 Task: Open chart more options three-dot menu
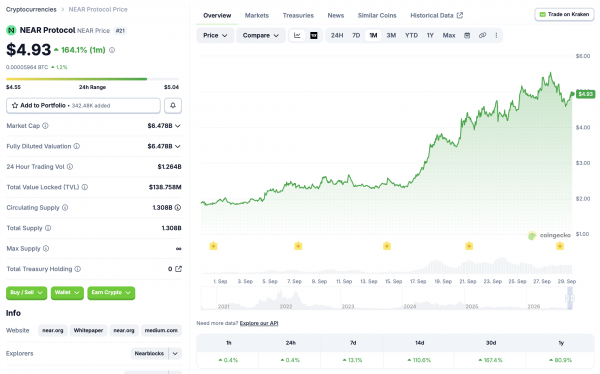496,35
